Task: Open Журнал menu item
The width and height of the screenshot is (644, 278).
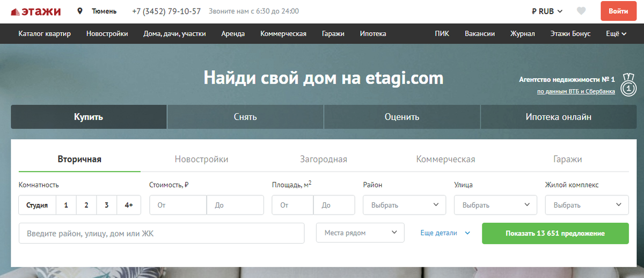Action: [x=523, y=33]
